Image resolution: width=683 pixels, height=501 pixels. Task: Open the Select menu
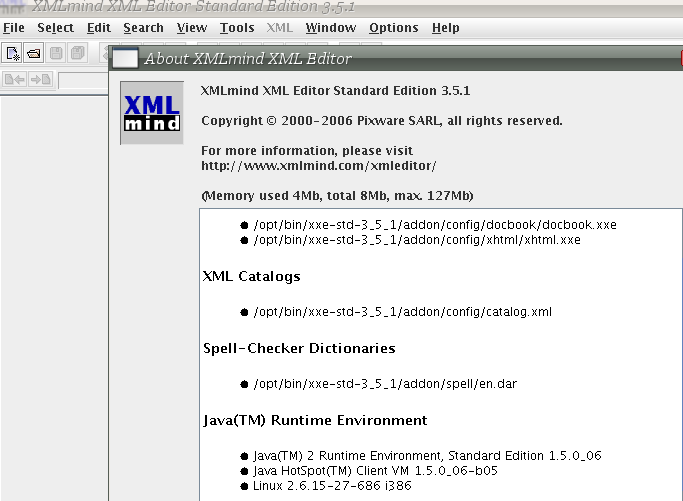tap(56, 28)
